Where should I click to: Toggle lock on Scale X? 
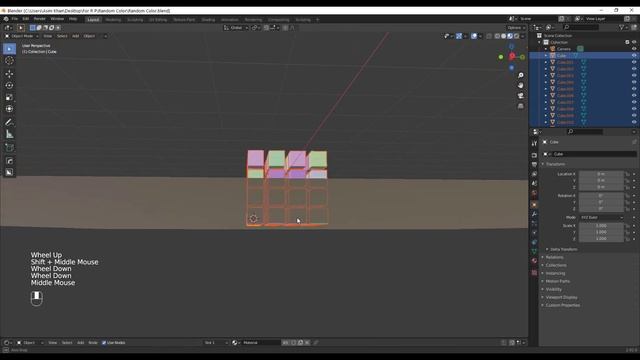pyautogui.click(x=627, y=226)
